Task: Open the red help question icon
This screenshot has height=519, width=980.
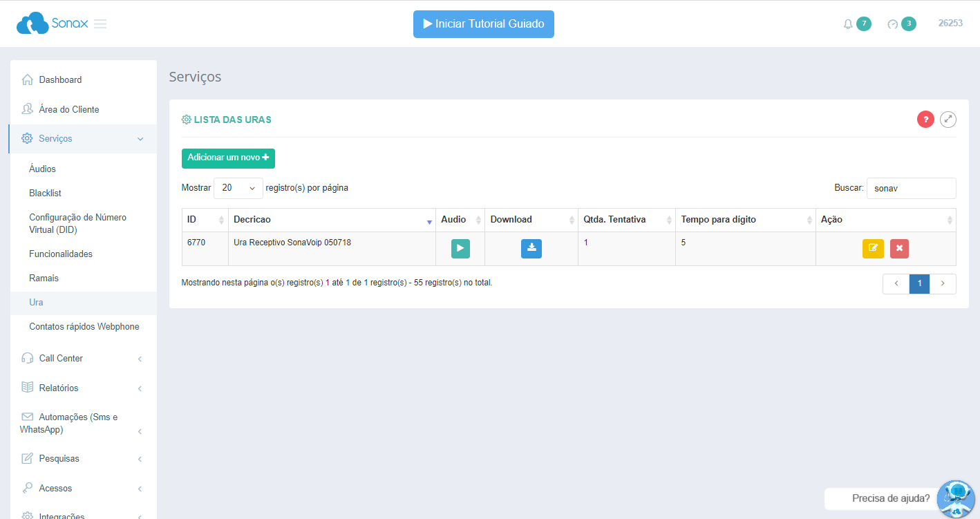Action: [x=925, y=120]
